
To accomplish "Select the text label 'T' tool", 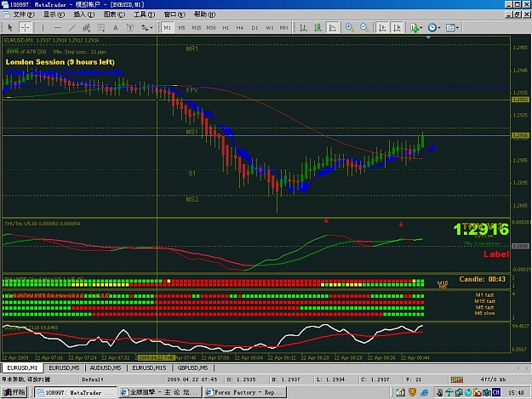I will coord(130,28).
